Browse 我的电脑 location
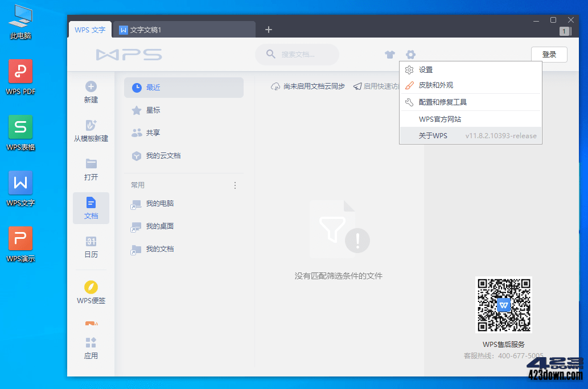 [x=184, y=204]
